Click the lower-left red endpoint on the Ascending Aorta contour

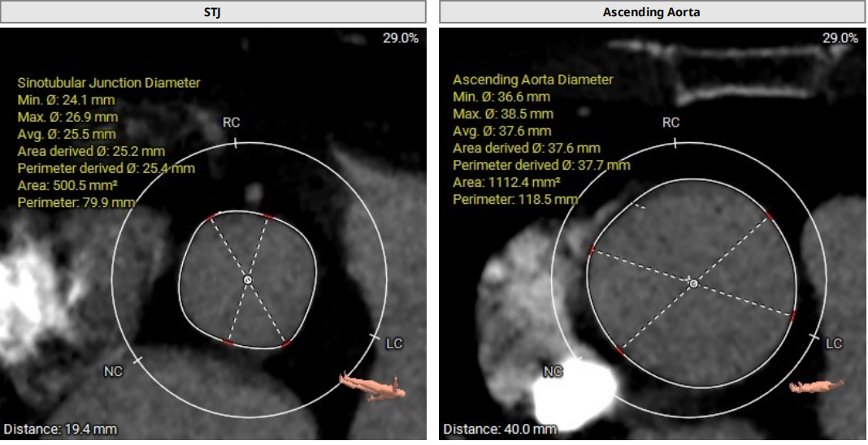pyautogui.click(x=620, y=351)
